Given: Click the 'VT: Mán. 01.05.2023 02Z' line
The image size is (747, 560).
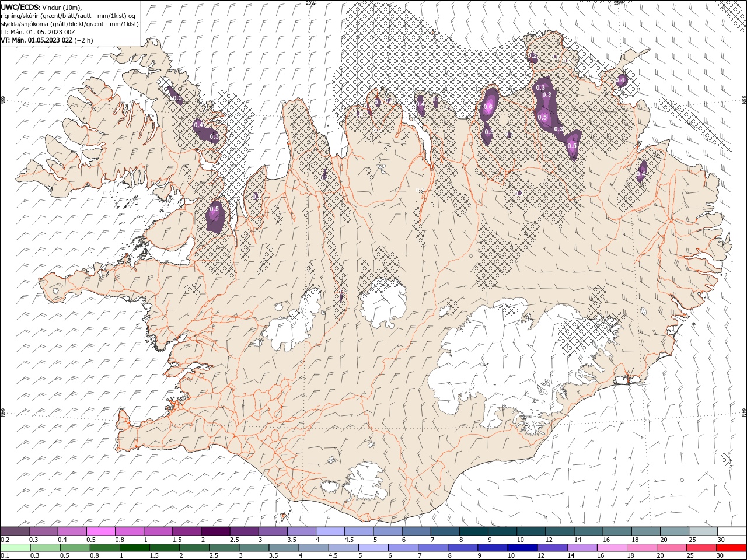Looking at the screenshot, I should [37, 40].
